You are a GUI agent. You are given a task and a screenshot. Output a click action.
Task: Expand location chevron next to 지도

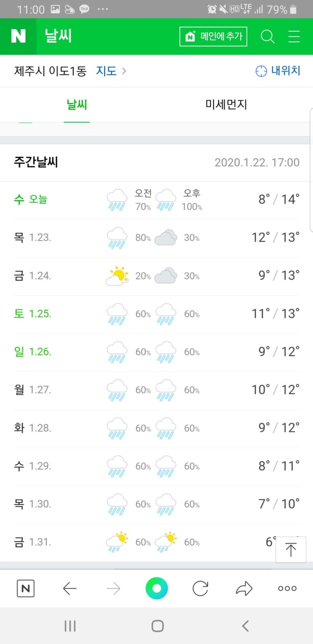click(124, 71)
